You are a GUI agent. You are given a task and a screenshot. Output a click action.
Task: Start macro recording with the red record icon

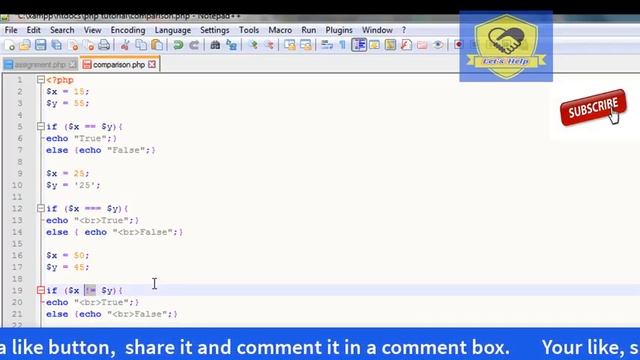point(458,45)
